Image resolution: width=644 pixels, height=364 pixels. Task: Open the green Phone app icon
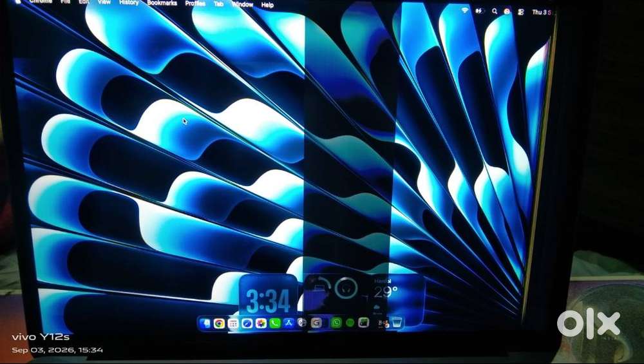point(275,323)
